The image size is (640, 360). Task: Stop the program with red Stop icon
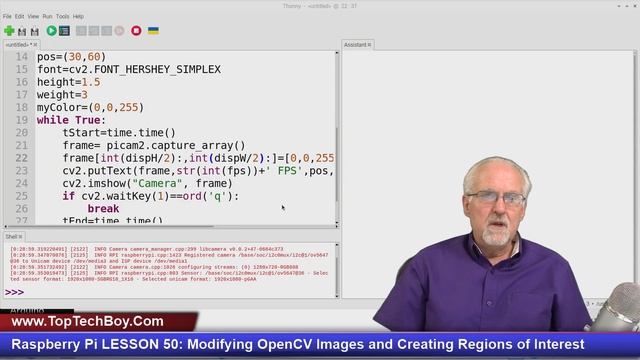pyautogui.click(x=136, y=31)
